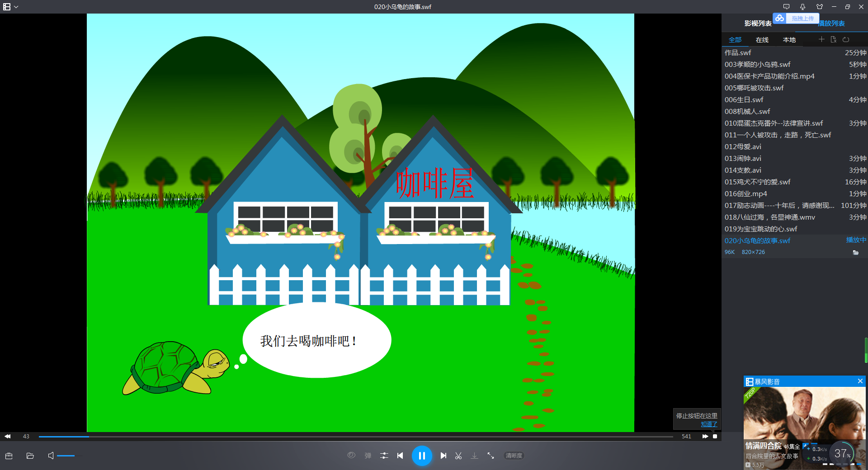Play 作品.swf from the playlist
868x470 pixels.
point(795,53)
